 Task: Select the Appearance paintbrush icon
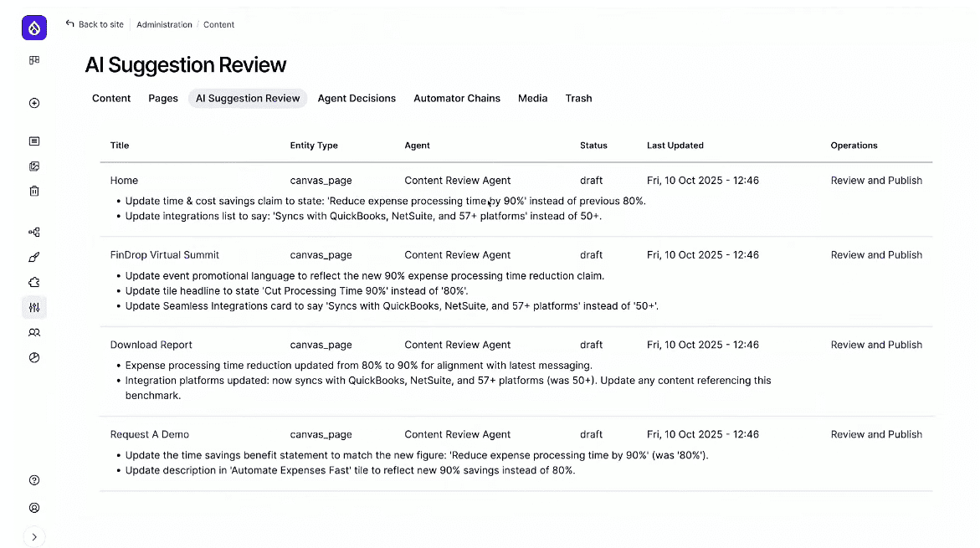33,257
